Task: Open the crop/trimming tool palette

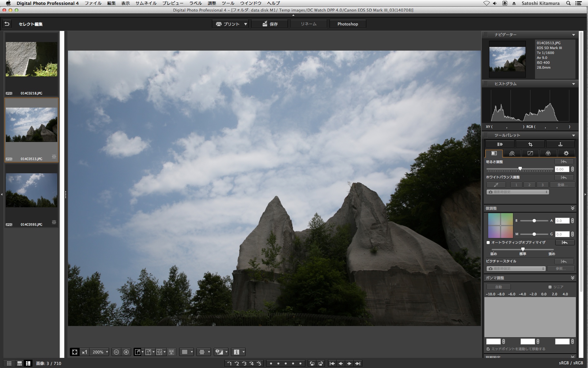Action: (x=530, y=144)
